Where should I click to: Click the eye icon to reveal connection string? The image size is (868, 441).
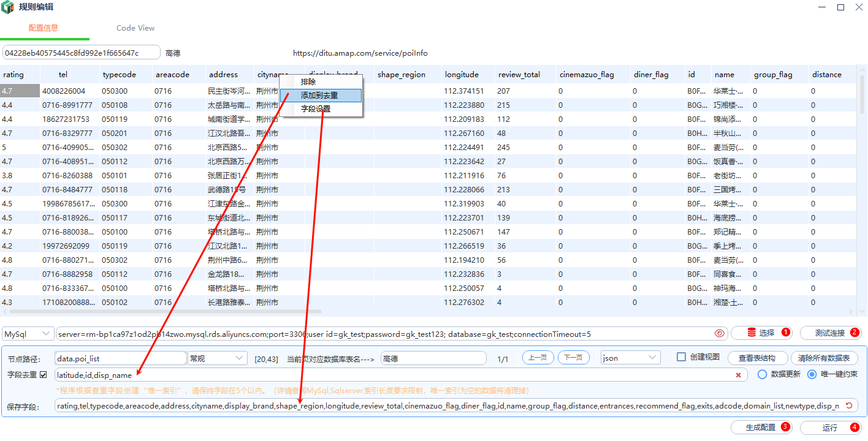click(720, 333)
